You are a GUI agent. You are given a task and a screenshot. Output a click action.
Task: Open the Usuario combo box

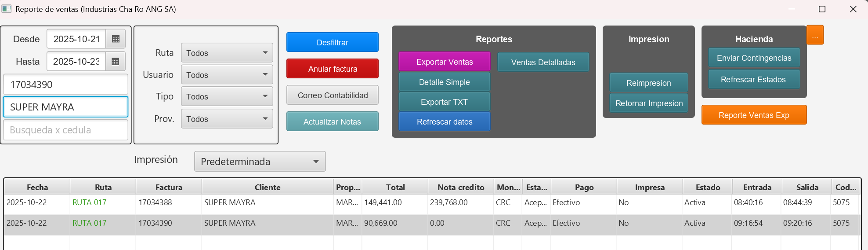[x=227, y=75]
